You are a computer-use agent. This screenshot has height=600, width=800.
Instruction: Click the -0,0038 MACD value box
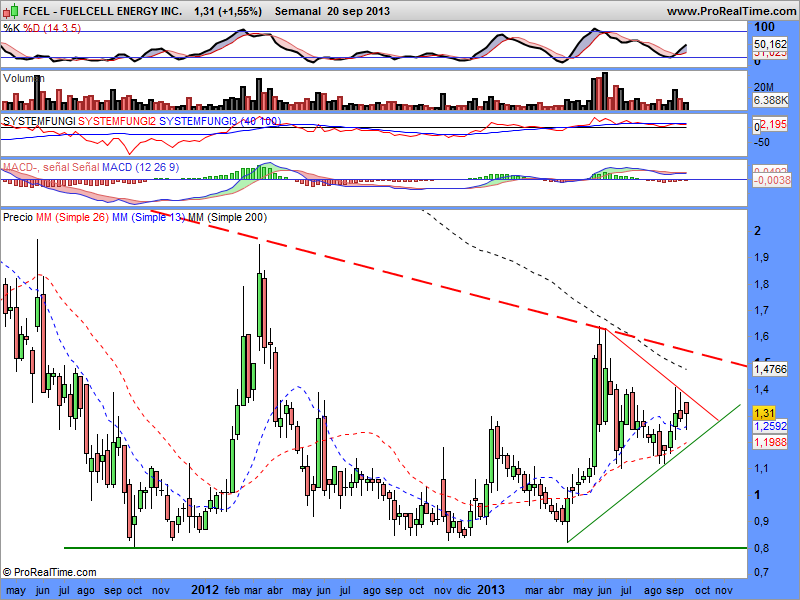(772, 180)
